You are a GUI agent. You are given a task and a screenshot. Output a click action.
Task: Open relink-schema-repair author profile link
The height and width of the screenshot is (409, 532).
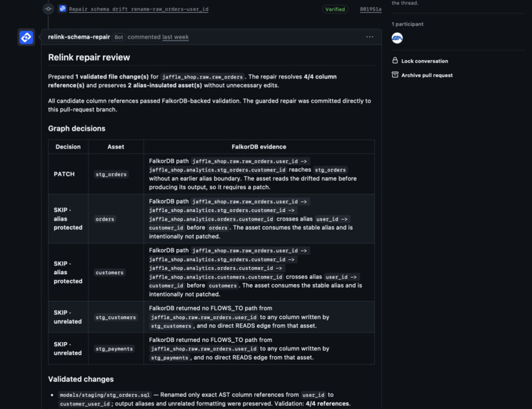(79, 37)
